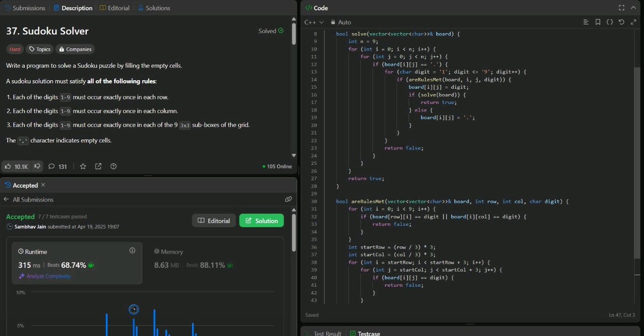Copy the submission link icon

click(x=288, y=199)
